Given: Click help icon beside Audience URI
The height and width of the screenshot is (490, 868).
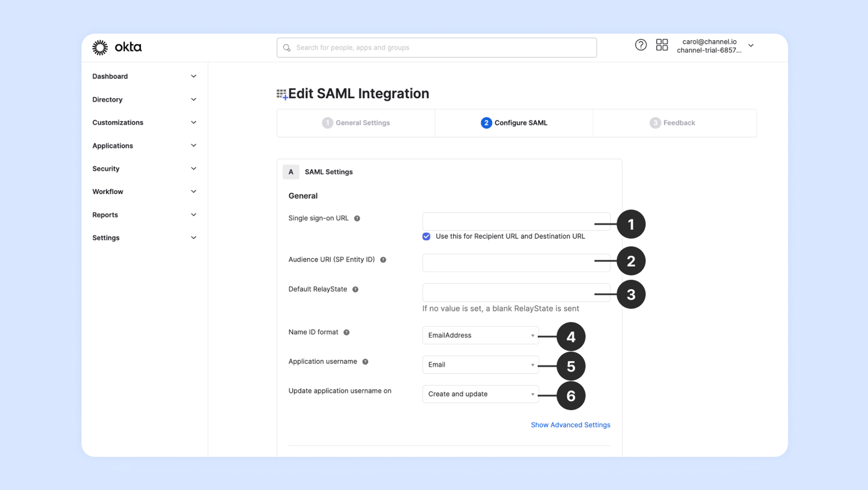Looking at the screenshot, I should pyautogui.click(x=383, y=260).
